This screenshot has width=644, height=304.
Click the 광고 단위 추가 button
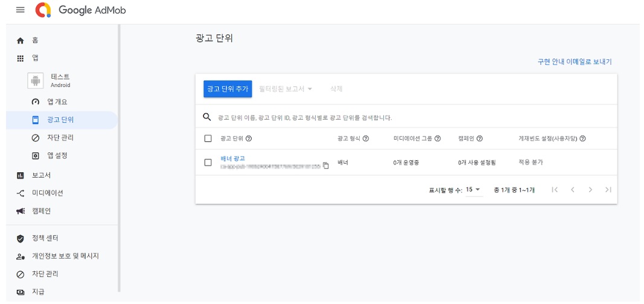pos(228,89)
